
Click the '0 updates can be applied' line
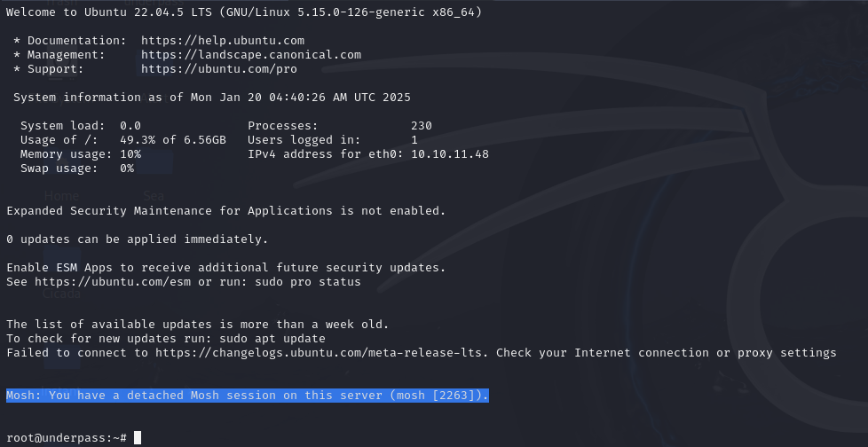coord(138,239)
